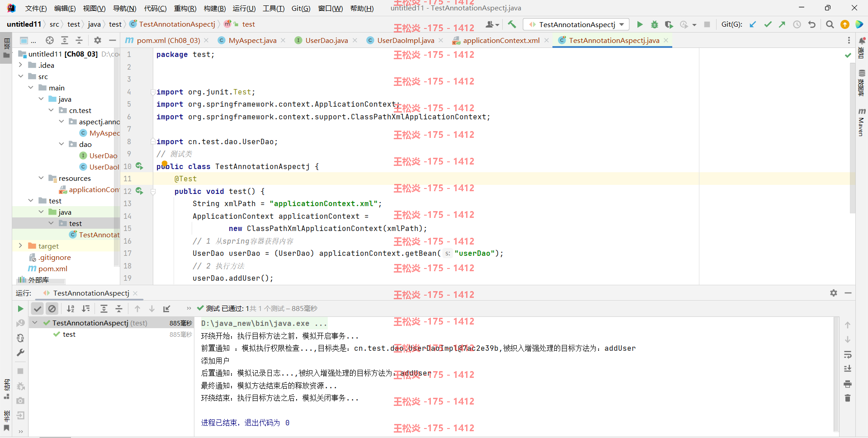Click the @Test annotation line in editor

click(185, 179)
